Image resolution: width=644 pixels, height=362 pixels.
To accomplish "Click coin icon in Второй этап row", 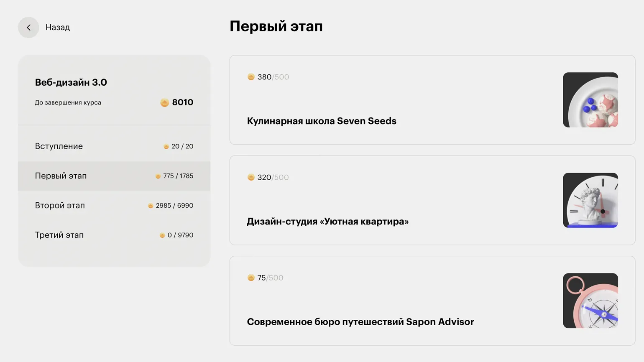I will coord(151,206).
